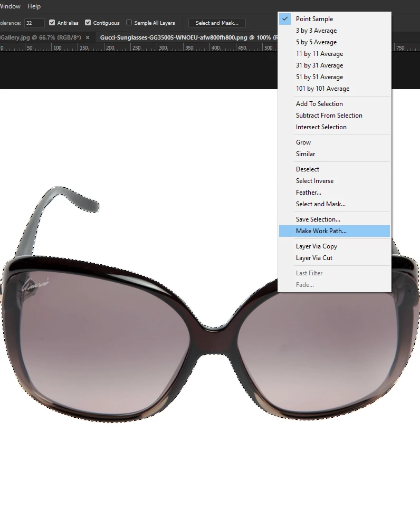420x509 pixels.
Task: Click Make Work Path... menu entry
Action: 334,231
